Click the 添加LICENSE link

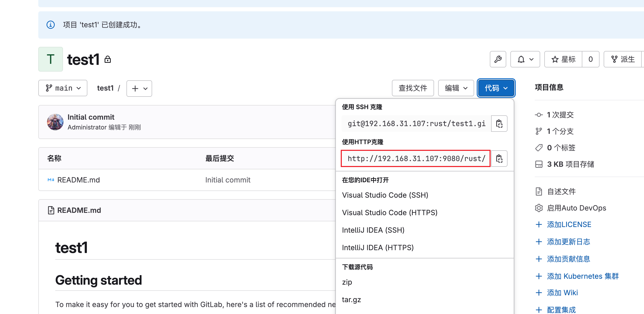(x=569, y=224)
